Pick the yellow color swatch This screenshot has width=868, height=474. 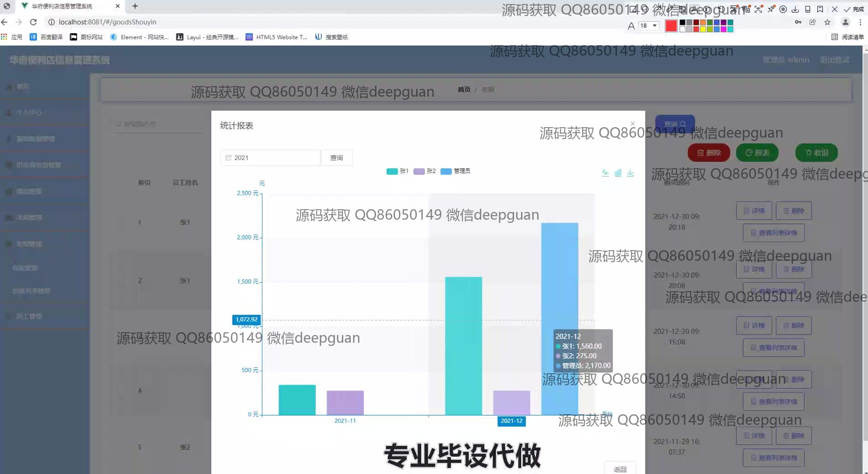703,29
